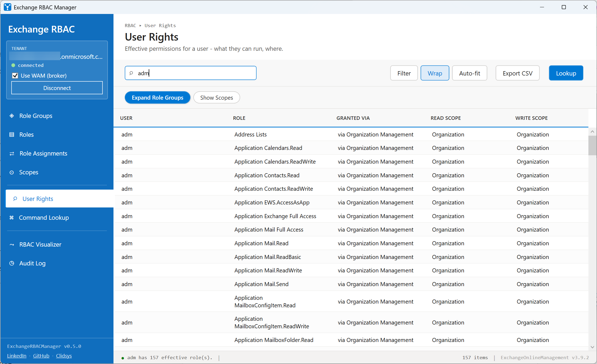Click the '157 items' status text
The image size is (597, 364).
point(475,358)
